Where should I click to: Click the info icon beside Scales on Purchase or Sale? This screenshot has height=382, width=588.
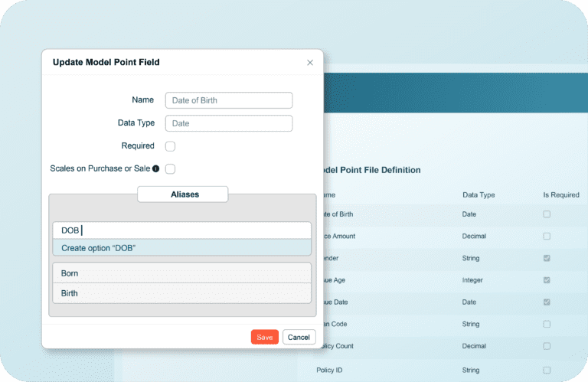[155, 168]
